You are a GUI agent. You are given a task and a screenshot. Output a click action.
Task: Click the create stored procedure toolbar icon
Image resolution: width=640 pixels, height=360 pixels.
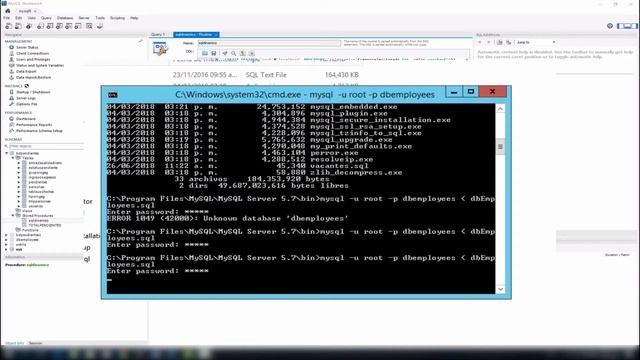69,26
